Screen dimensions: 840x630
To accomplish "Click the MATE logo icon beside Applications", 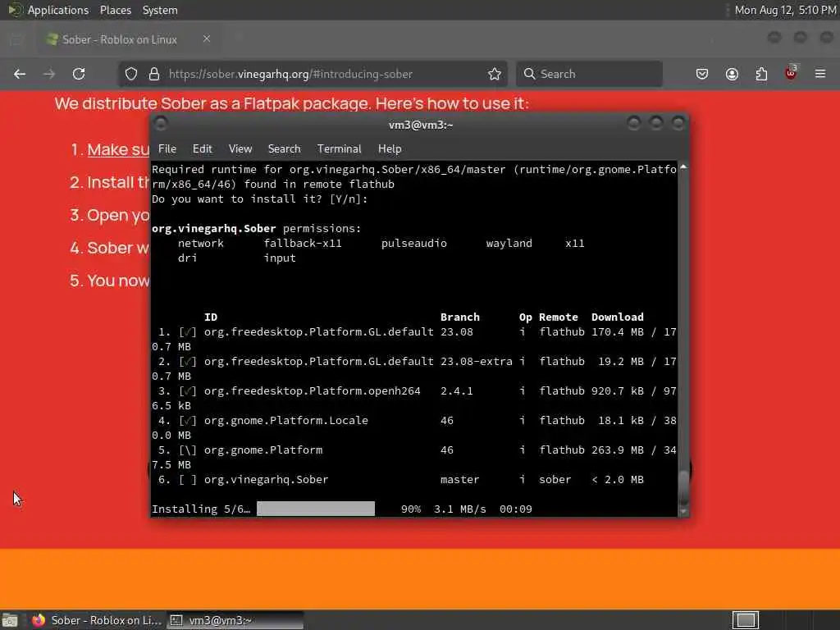I will pos(15,10).
